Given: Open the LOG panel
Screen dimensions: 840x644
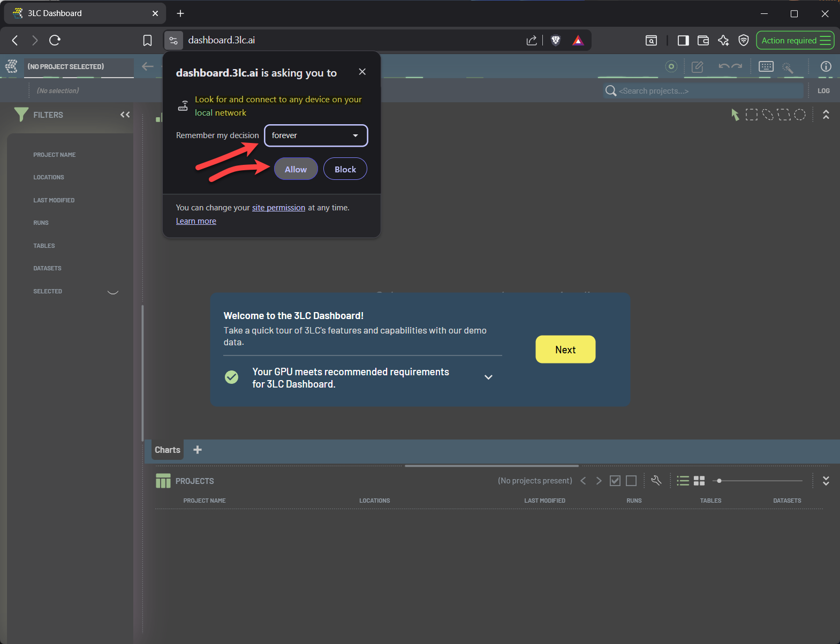Looking at the screenshot, I should pyautogui.click(x=823, y=91).
